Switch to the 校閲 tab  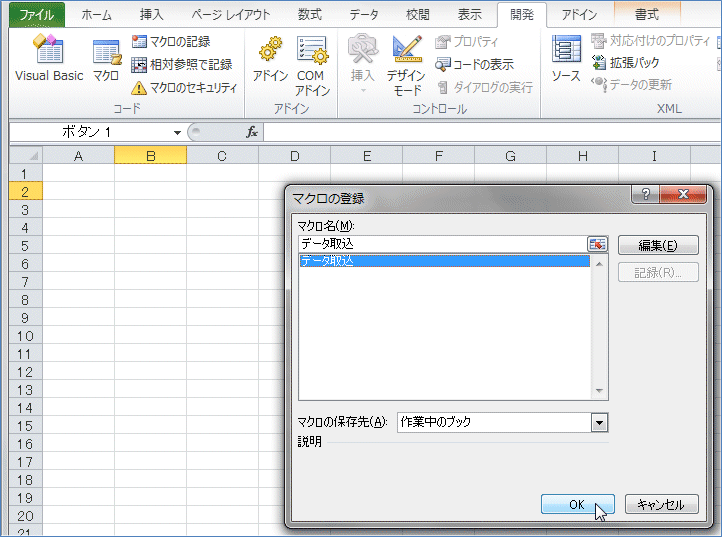point(418,15)
